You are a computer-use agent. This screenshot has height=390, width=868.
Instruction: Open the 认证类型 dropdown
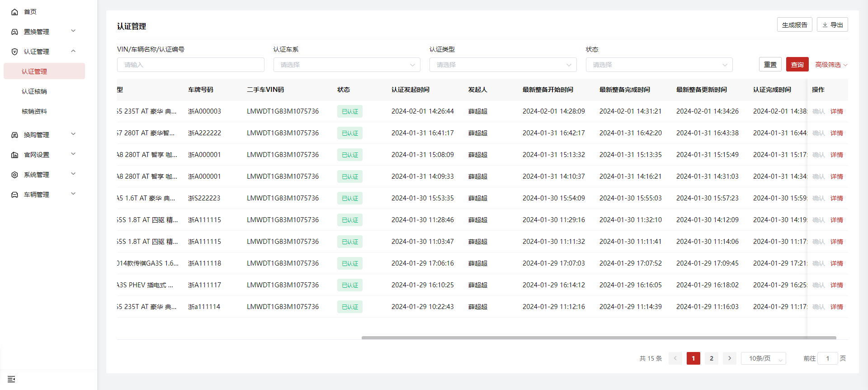click(x=503, y=65)
